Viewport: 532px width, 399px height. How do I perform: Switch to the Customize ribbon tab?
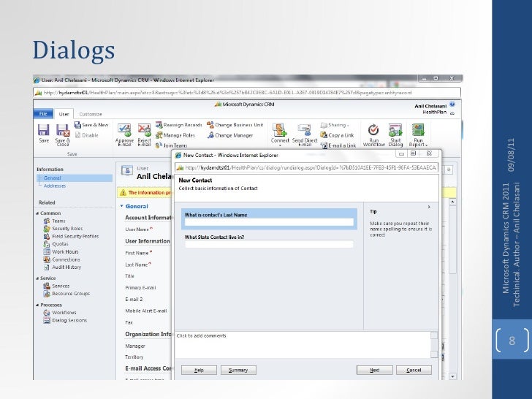pos(91,114)
